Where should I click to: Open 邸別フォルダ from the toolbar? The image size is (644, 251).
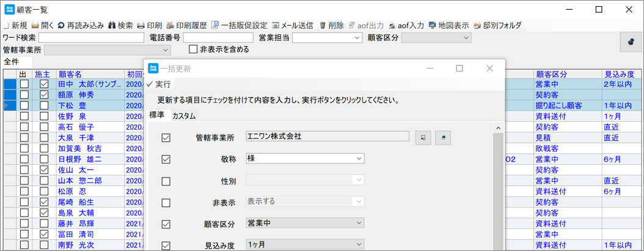pyautogui.click(x=497, y=25)
